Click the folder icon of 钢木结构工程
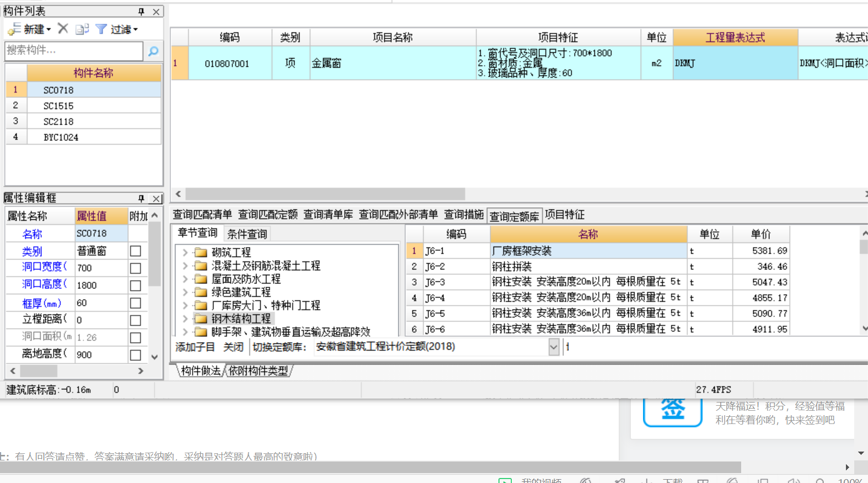 (x=201, y=319)
